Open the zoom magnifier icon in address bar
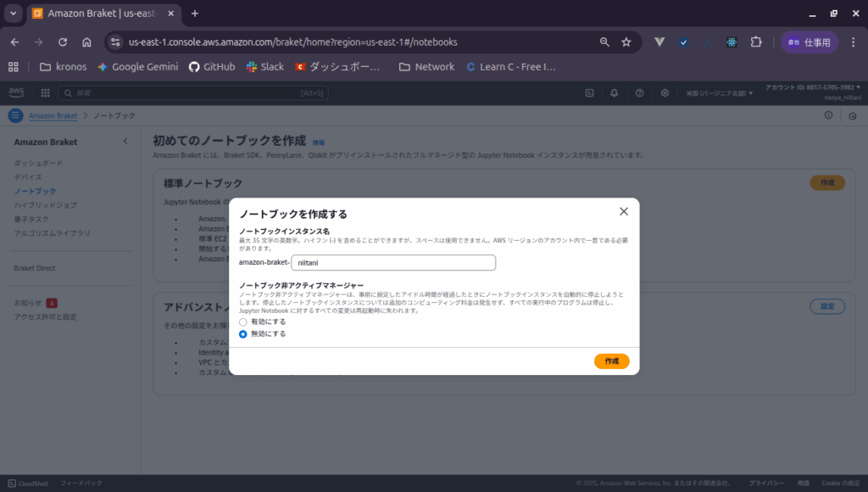Screen dimensions: 868x492 click(604, 42)
